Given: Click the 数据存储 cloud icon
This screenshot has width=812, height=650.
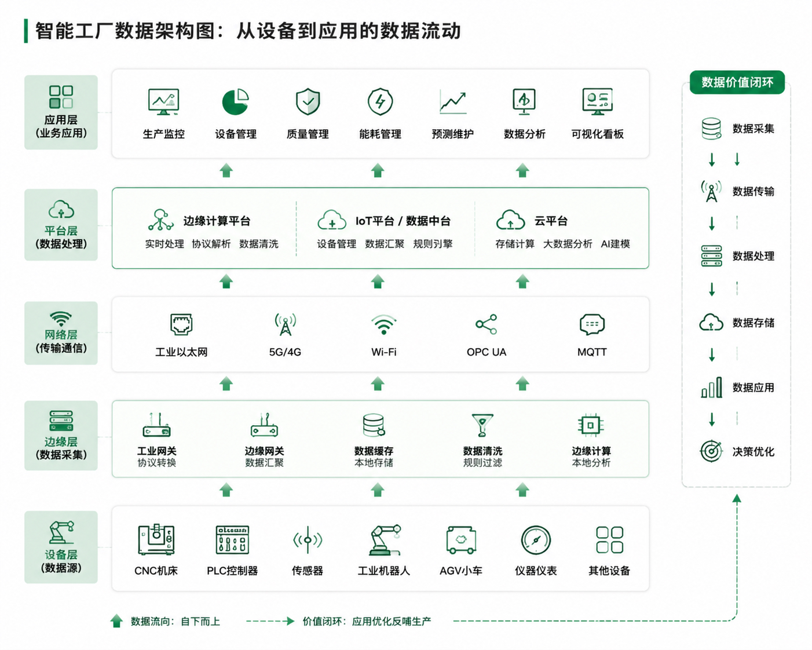Looking at the screenshot, I should pos(711,322).
